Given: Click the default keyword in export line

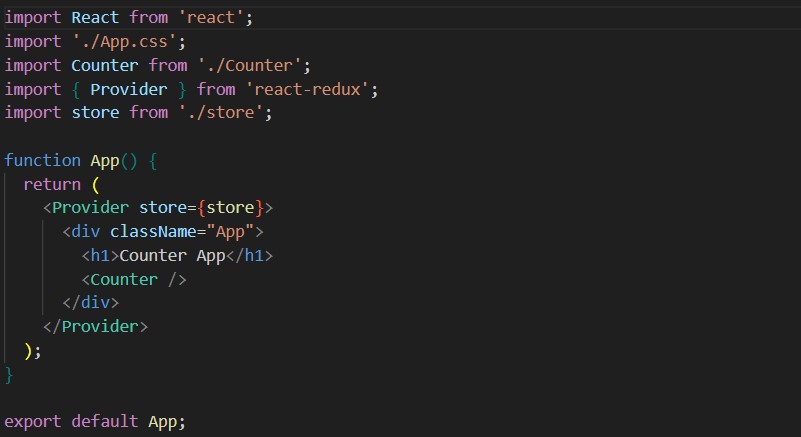Looking at the screenshot, I should point(105,421).
